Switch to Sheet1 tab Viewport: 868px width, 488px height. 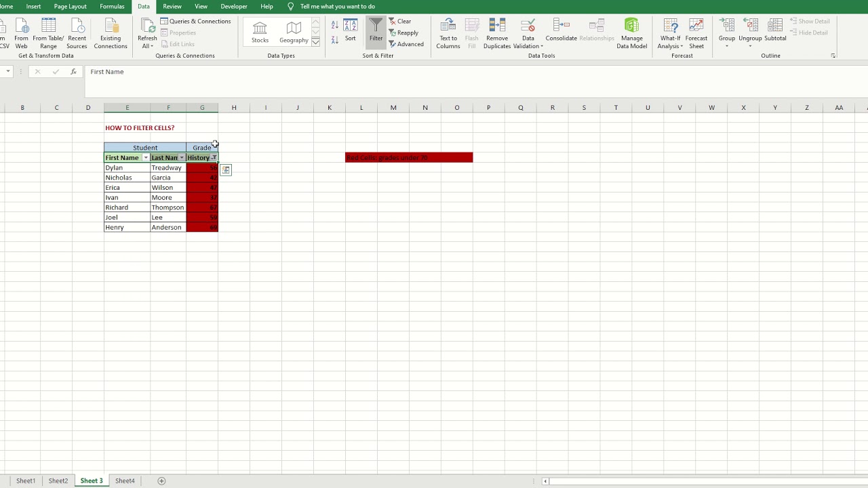(26, 481)
